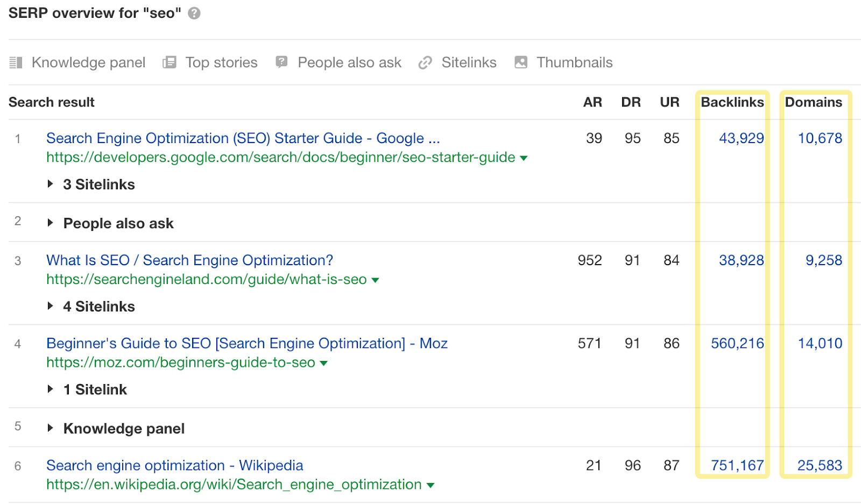Click the Sitelinks chain icon
This screenshot has height=504, width=861.
[425, 63]
